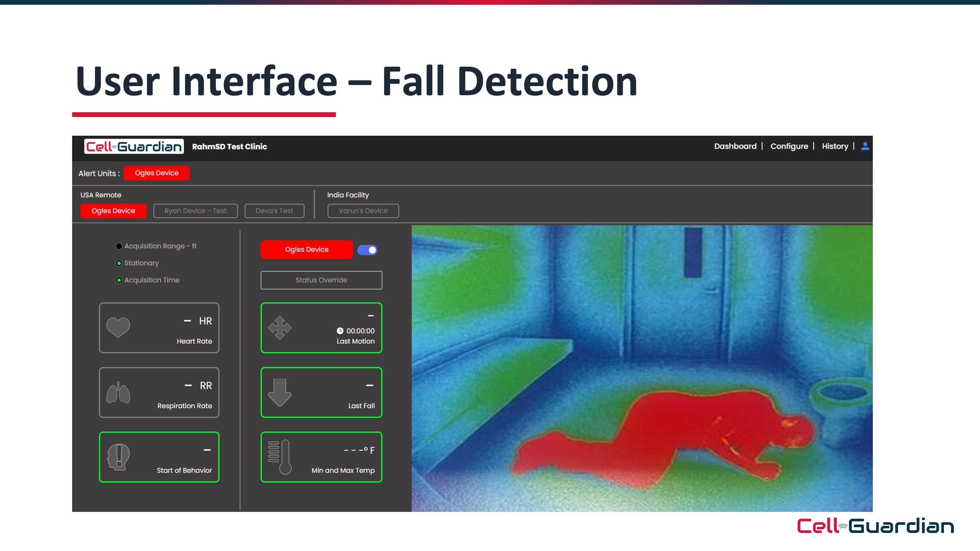
Task: Select the Acquisition Time indicator dot
Action: tap(119, 280)
